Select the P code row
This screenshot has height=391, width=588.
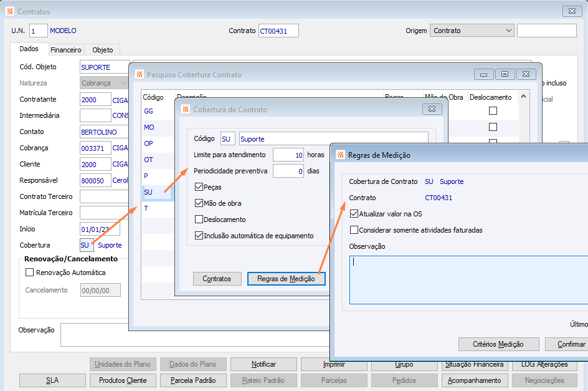tap(158, 176)
